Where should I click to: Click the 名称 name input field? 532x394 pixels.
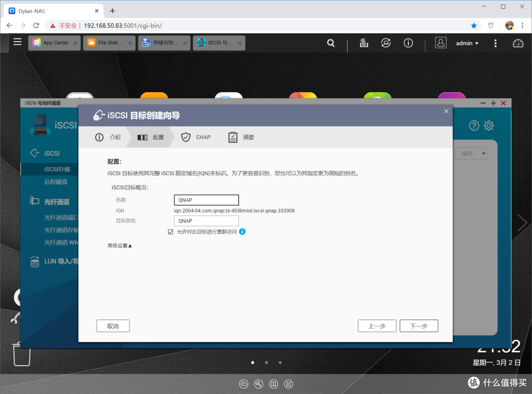(206, 200)
